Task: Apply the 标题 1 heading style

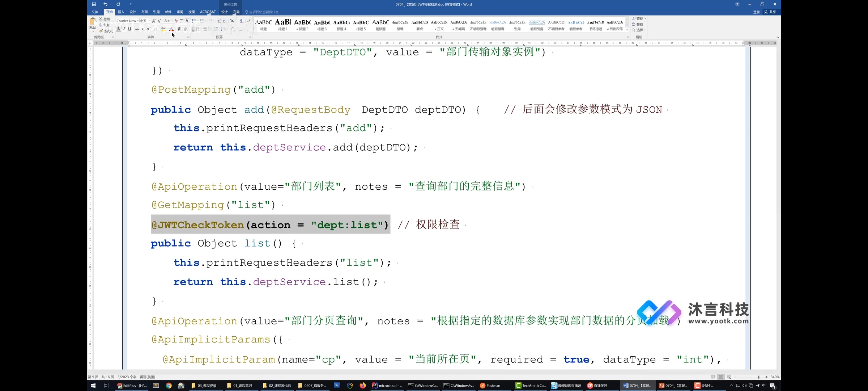Action: pos(283,25)
